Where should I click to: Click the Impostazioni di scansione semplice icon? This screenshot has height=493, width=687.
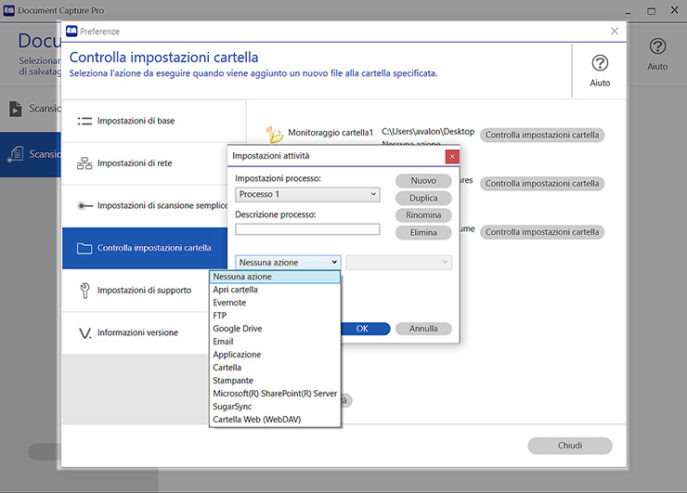pyautogui.click(x=85, y=205)
